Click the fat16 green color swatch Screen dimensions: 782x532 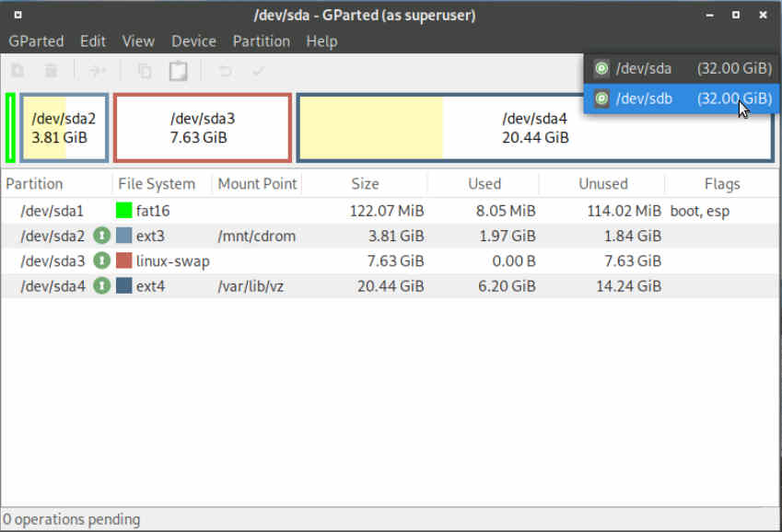tap(123, 211)
